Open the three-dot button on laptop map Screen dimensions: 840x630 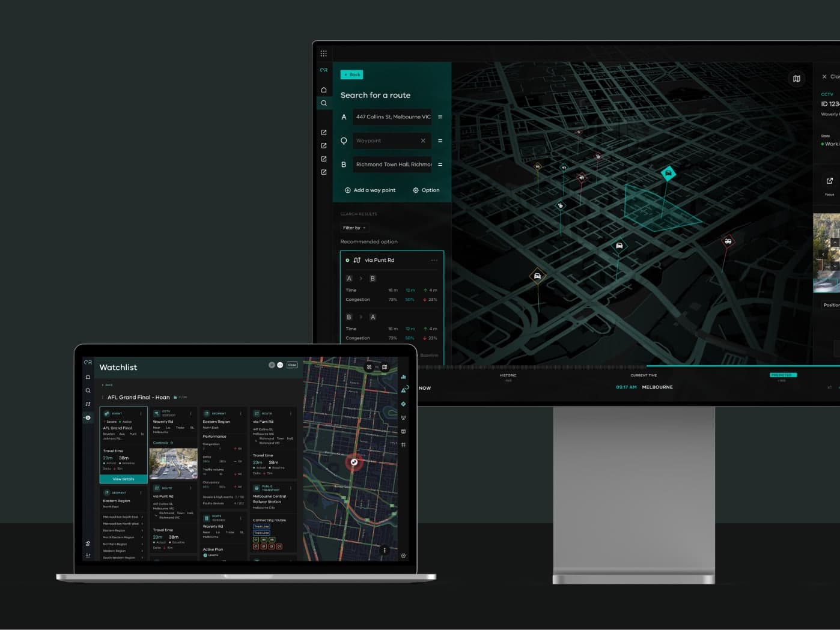tap(385, 550)
